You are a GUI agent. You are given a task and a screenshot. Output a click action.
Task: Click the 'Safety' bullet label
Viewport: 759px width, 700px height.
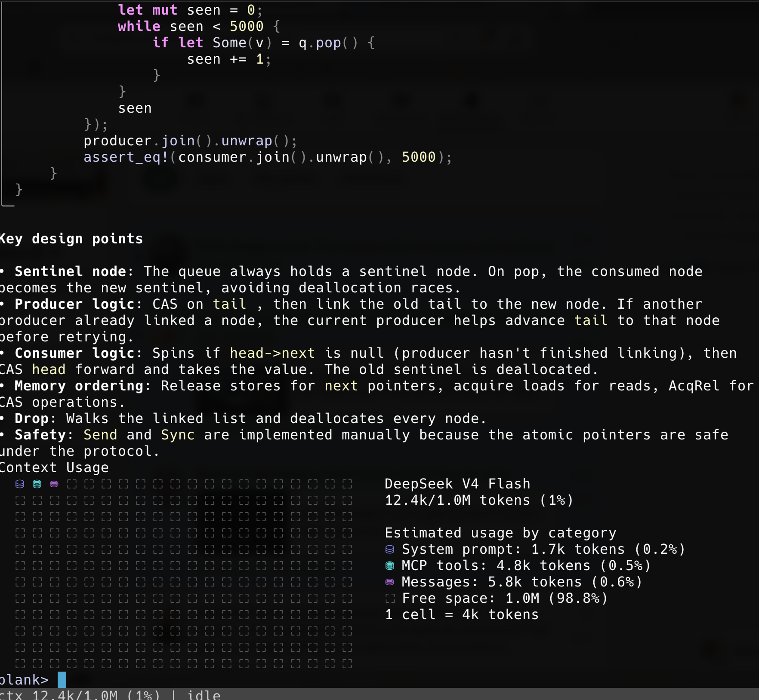[x=40, y=435]
